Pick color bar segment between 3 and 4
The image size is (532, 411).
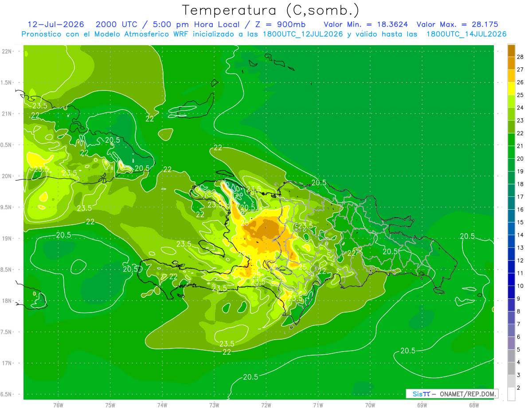(511, 369)
